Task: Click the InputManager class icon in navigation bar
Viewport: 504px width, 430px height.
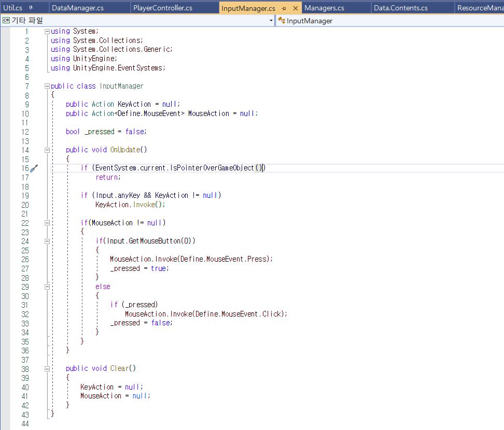Action: click(282, 21)
